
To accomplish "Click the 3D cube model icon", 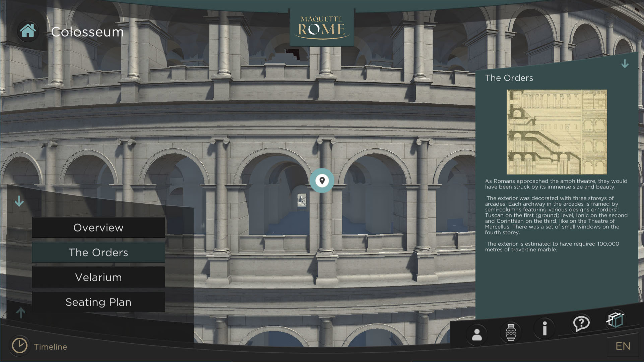I will point(615,319).
